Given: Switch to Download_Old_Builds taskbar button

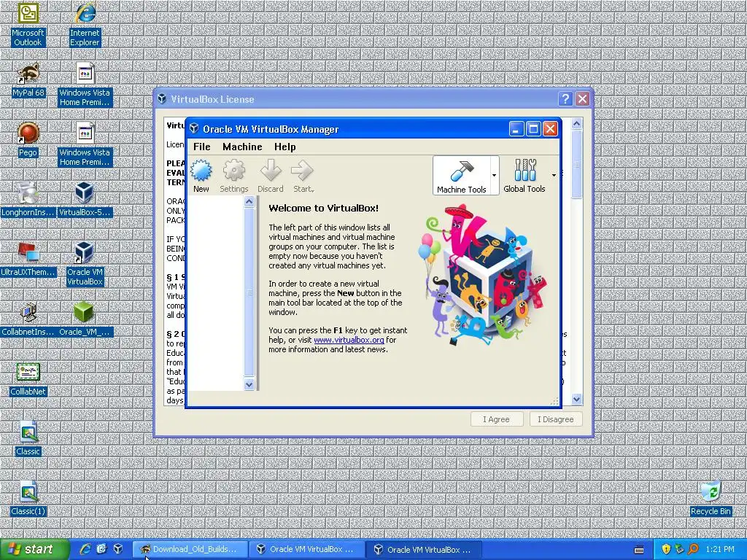Looking at the screenshot, I should point(190,550).
